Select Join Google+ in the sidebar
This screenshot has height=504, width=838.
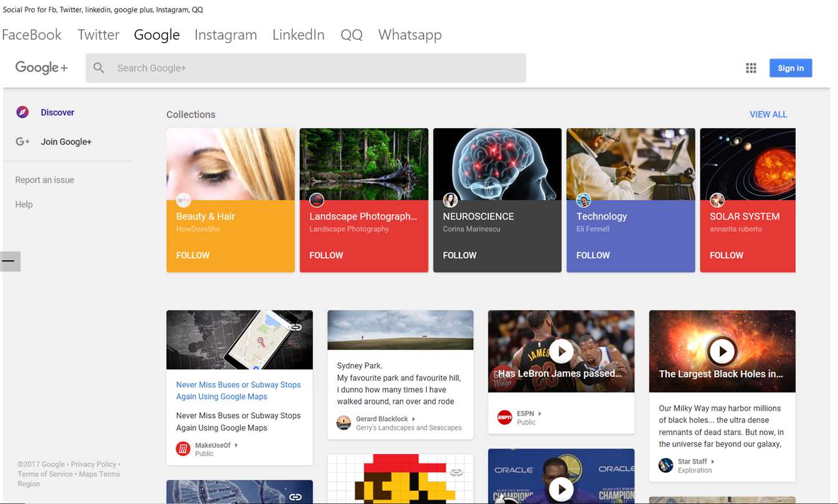coord(67,141)
